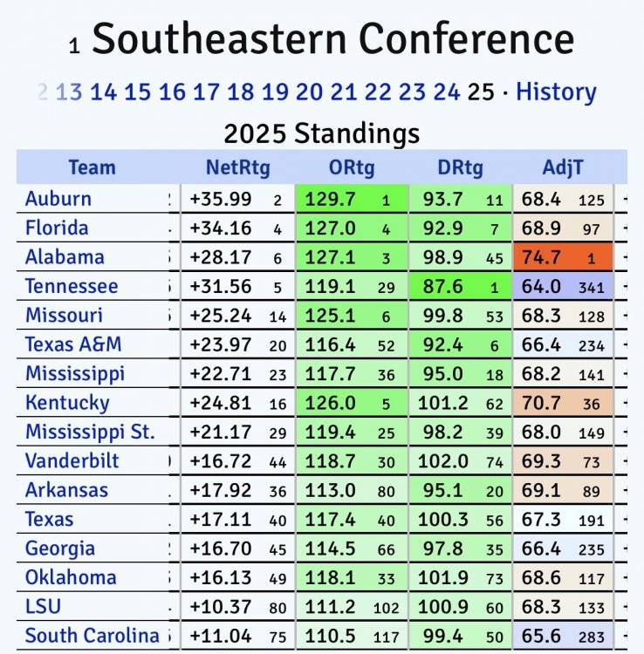
Task: Sort standings by NetRtg column header
Action: tap(238, 167)
